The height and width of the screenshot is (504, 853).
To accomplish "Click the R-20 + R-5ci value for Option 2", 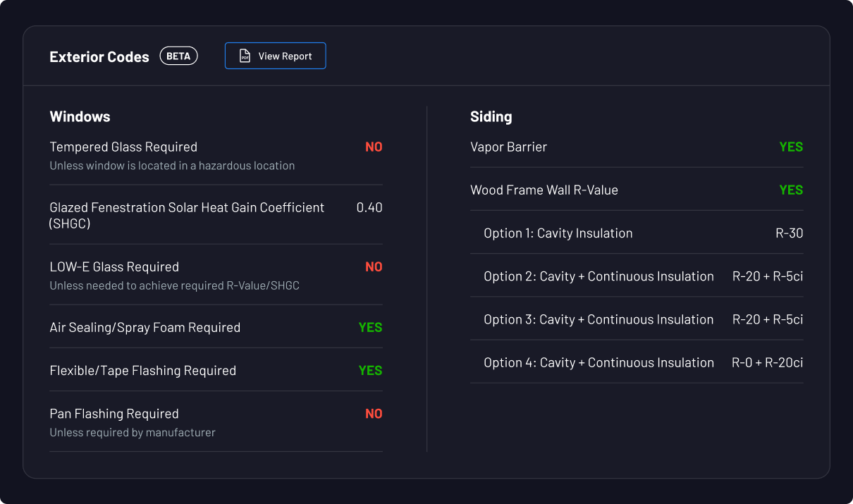I will pos(768,276).
